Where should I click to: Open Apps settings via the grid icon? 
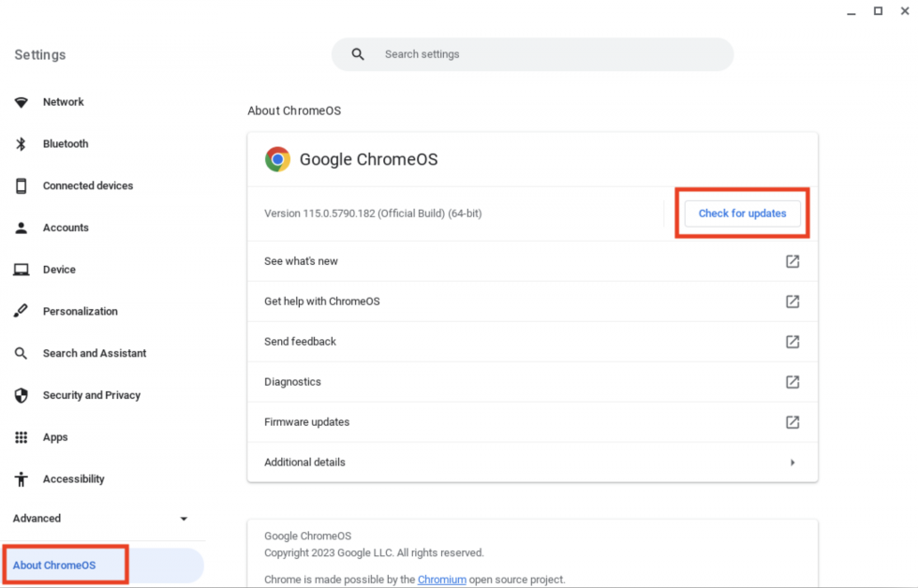click(21, 437)
